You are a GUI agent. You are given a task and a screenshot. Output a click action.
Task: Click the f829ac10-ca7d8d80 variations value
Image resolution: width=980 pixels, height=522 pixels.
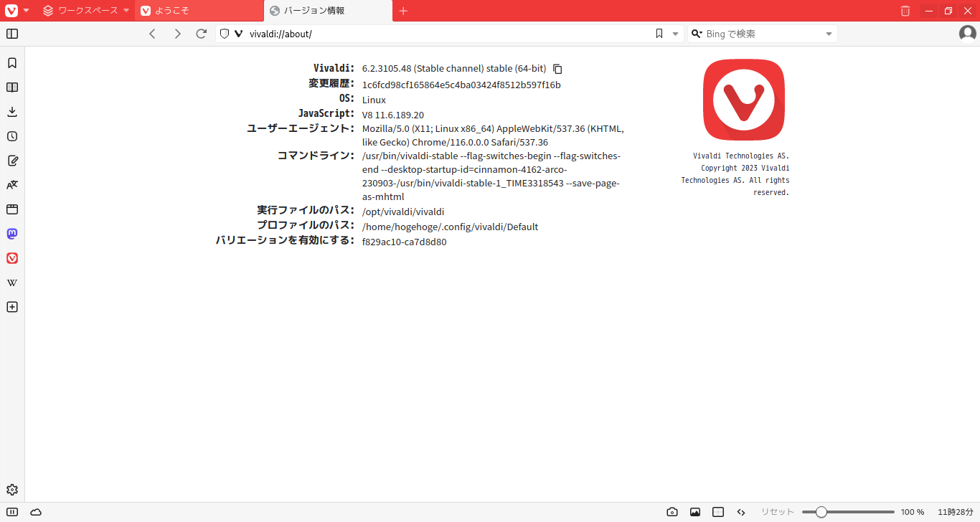[x=404, y=242]
